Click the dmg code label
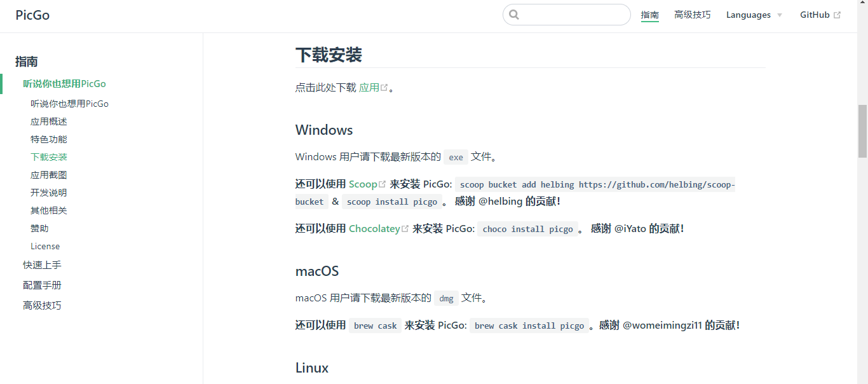 pos(447,299)
